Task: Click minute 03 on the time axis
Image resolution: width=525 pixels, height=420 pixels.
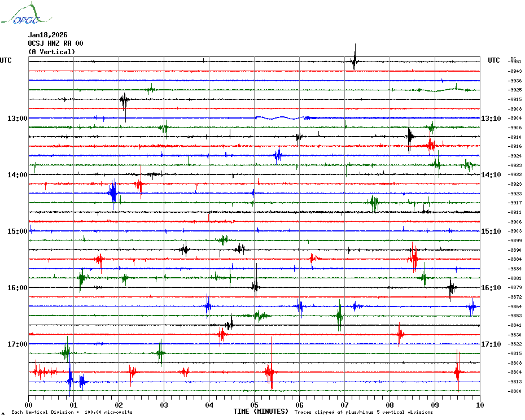Action: (x=164, y=405)
